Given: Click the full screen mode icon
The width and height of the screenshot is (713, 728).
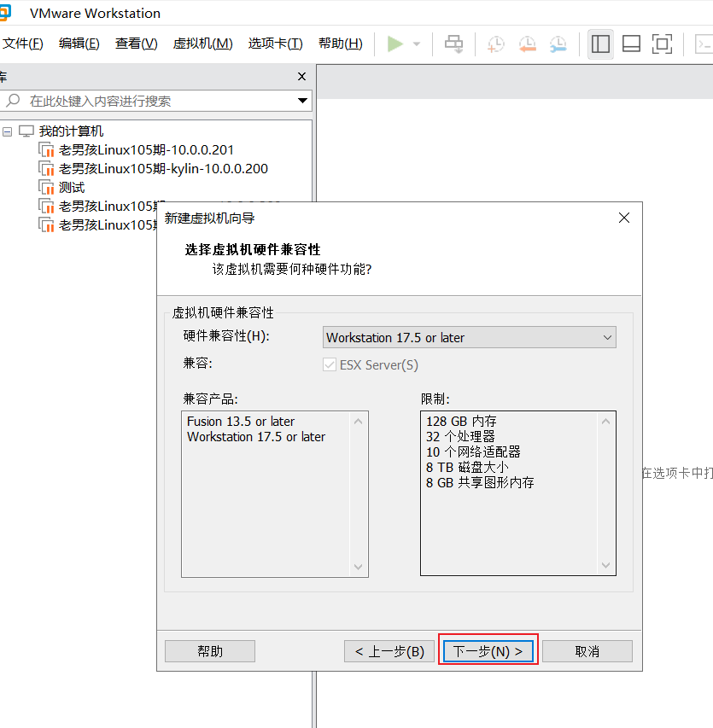Looking at the screenshot, I should coord(662,44).
